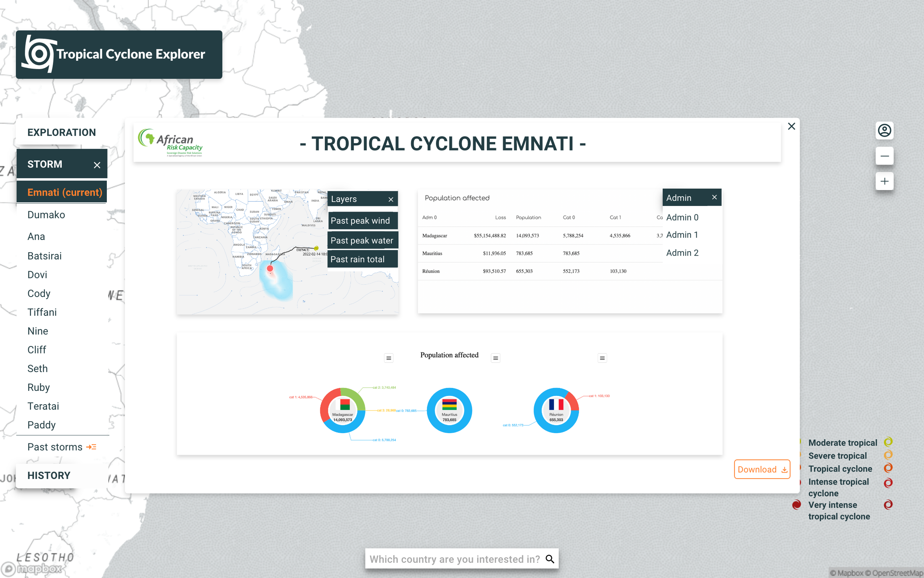
Task: Click the search magnifier icon
Action: point(550,559)
